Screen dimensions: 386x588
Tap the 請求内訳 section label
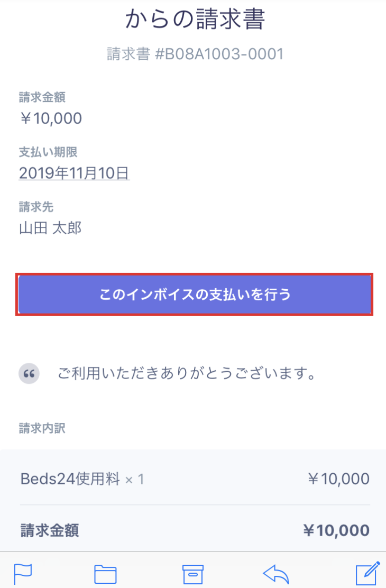click(42, 428)
